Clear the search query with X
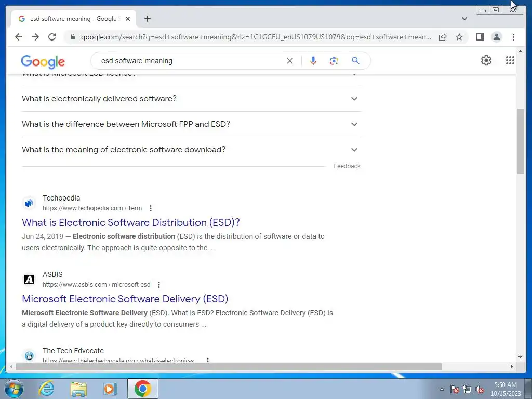The height and width of the screenshot is (399, 532). pyautogui.click(x=290, y=61)
